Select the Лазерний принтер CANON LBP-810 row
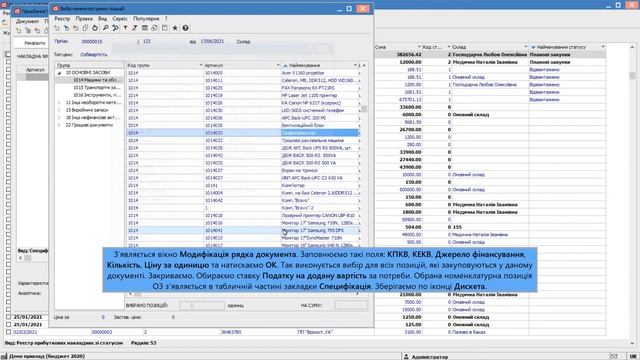The image size is (640, 360). tap(243, 215)
